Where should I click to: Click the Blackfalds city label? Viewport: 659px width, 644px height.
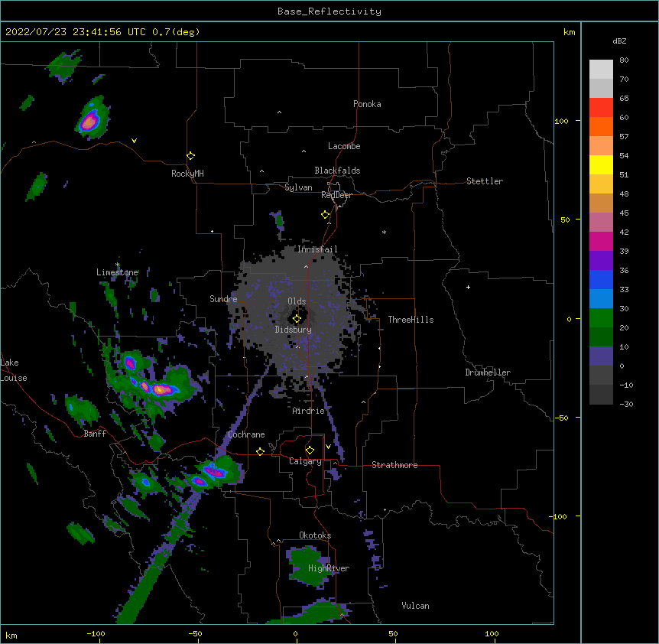337,171
